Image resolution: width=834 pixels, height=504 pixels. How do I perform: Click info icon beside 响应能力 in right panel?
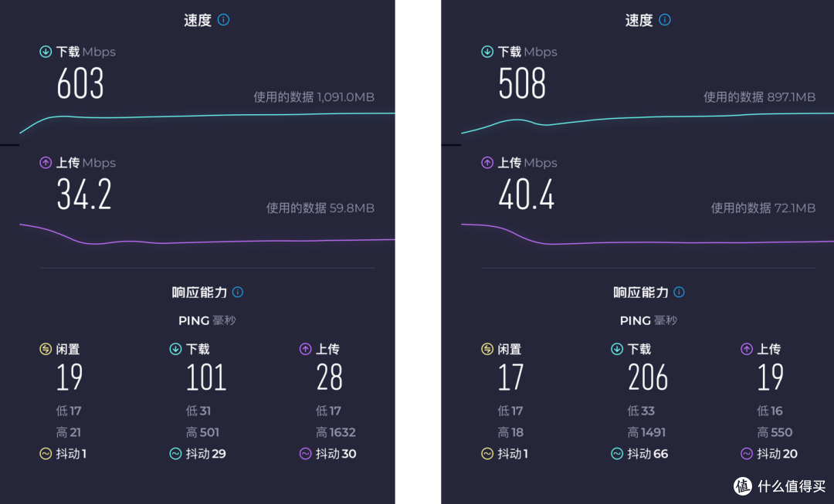tap(680, 292)
